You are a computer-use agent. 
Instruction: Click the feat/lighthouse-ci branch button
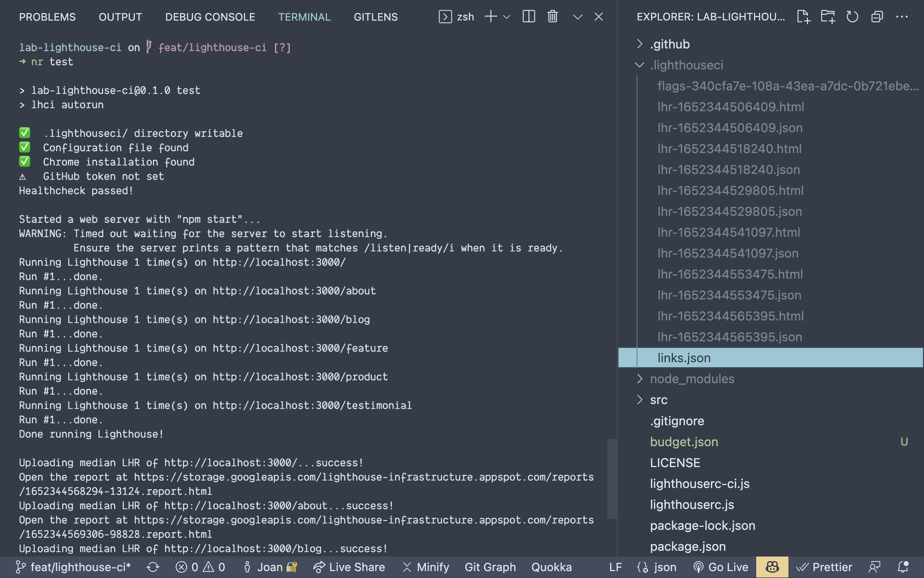tap(73, 567)
